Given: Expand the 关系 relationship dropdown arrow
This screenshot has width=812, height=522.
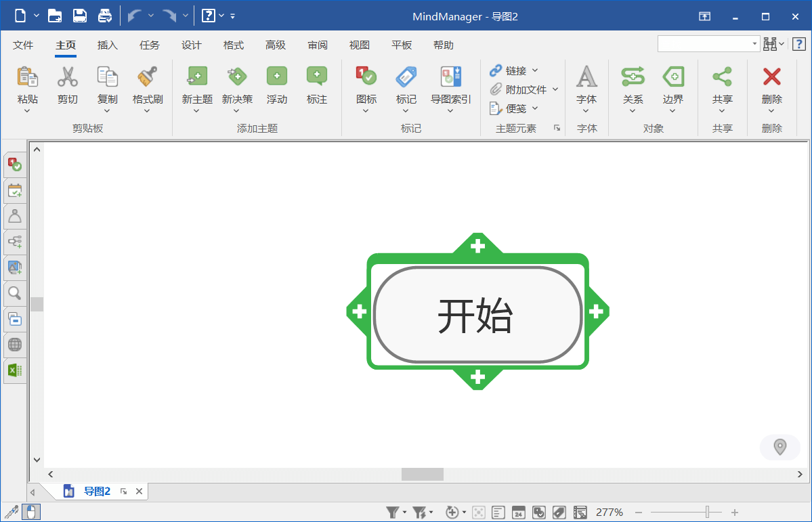Looking at the screenshot, I should coord(633,111).
